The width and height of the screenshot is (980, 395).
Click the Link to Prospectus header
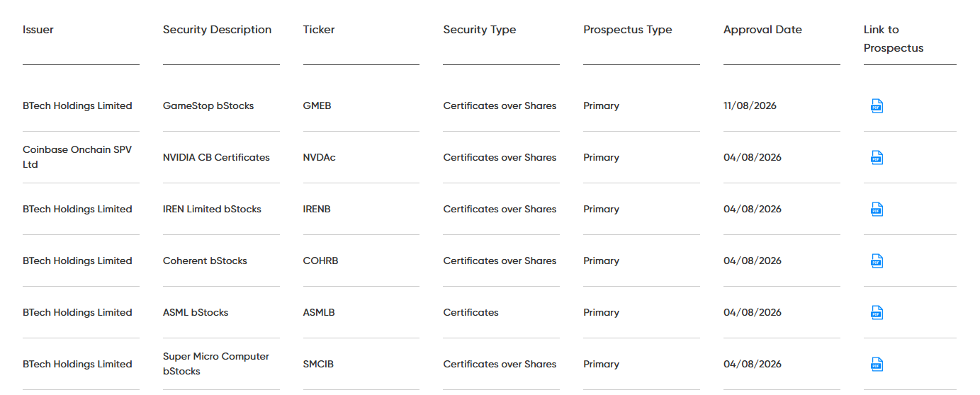pyautogui.click(x=894, y=39)
